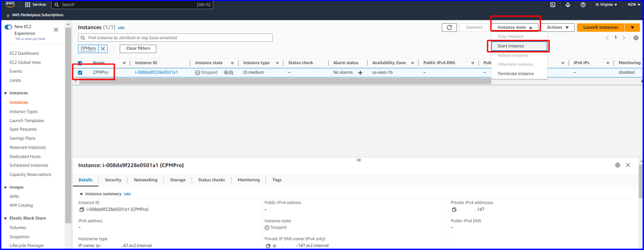Open instance ID i-008da9f228e0501a1 link

[x=157, y=72]
